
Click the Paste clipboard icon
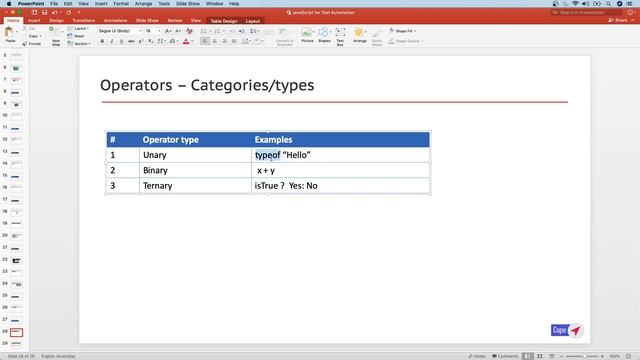[9, 32]
